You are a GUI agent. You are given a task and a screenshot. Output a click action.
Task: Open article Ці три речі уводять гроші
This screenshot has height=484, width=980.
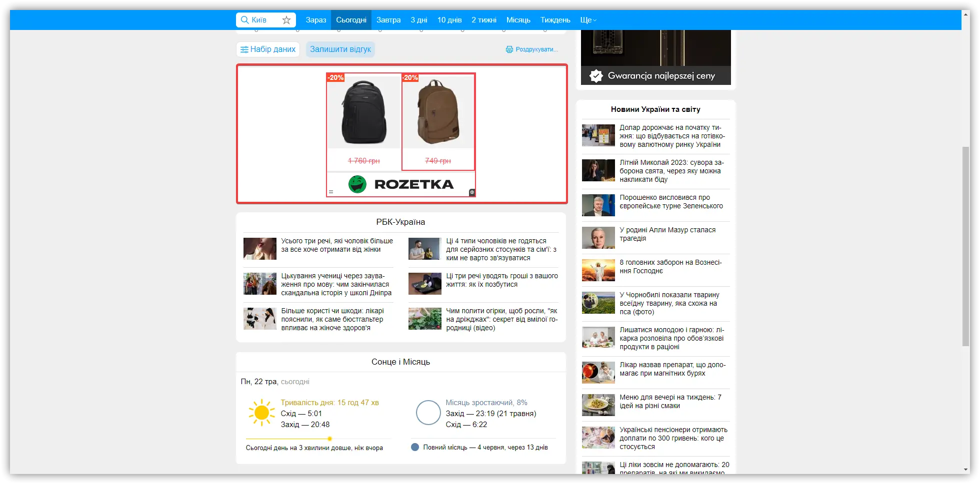502,280
